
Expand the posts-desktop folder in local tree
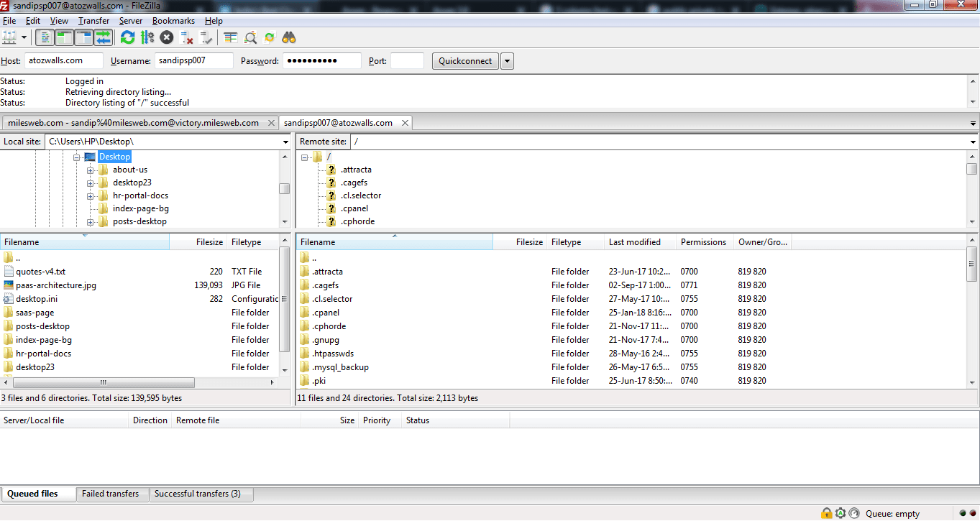tap(91, 221)
